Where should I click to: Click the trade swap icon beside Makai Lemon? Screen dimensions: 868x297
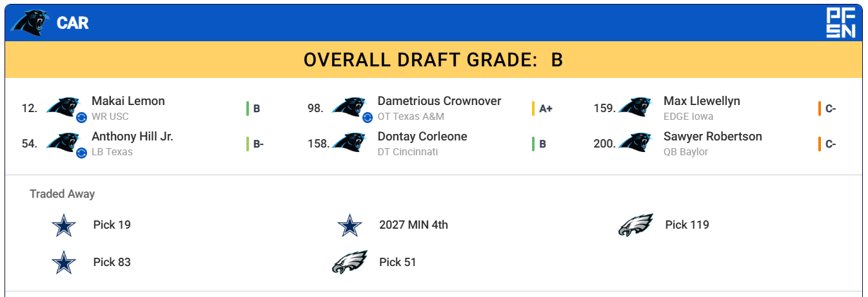click(x=81, y=117)
